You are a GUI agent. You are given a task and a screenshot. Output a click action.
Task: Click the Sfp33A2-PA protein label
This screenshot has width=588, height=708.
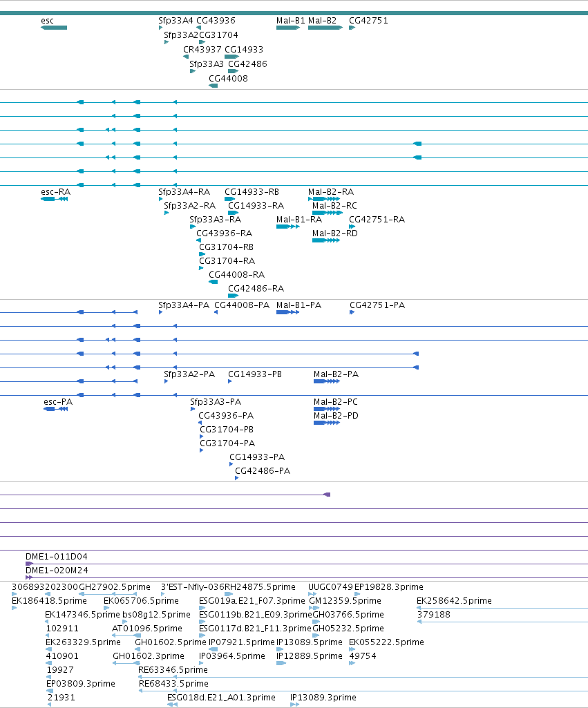tap(189, 374)
